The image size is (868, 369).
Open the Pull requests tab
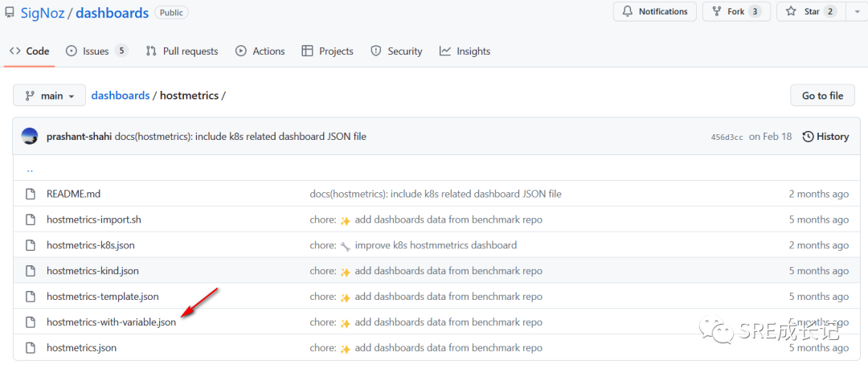coord(182,51)
